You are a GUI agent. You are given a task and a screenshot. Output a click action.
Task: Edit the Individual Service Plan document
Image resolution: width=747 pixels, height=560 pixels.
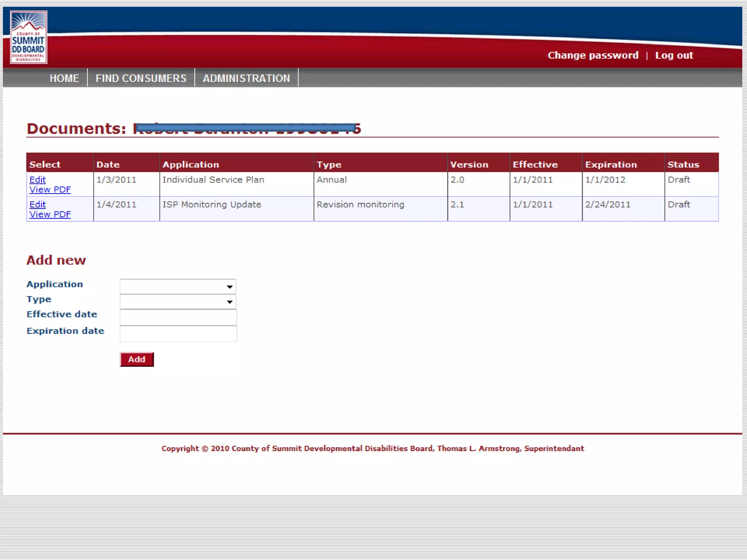[37, 179]
